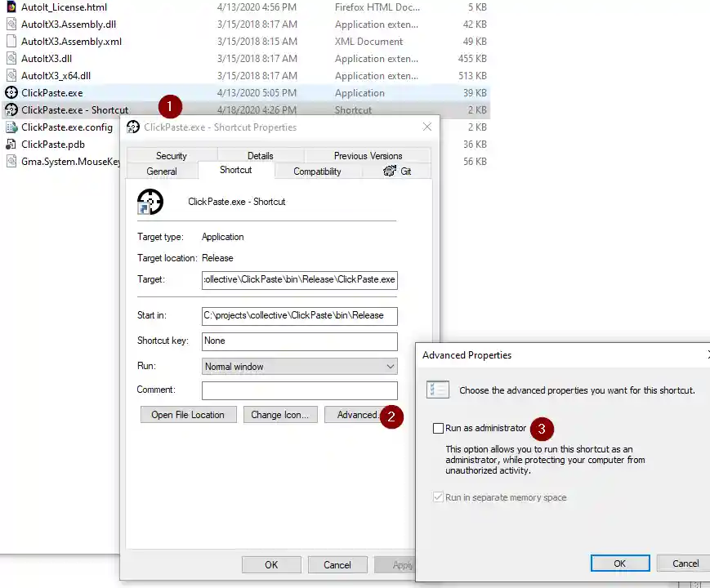Viewport: 710px width, 588px height.
Task: Select the Firefox icon beside AutoIt_License.html
Action: (x=10, y=7)
